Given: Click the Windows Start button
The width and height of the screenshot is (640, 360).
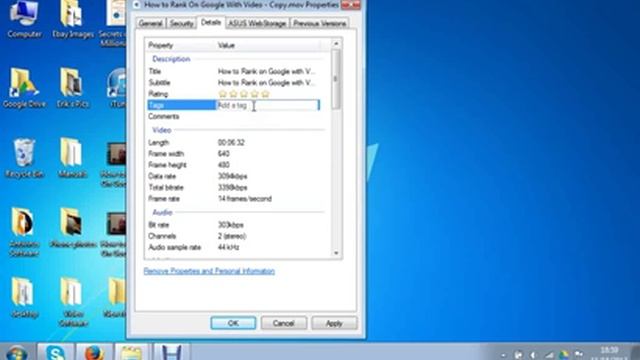Looking at the screenshot, I should (x=17, y=353).
